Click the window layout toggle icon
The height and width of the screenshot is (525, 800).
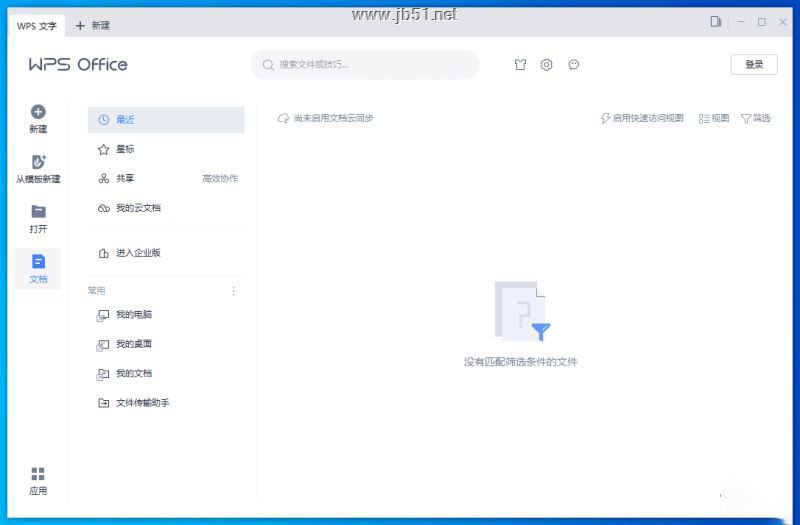[716, 22]
